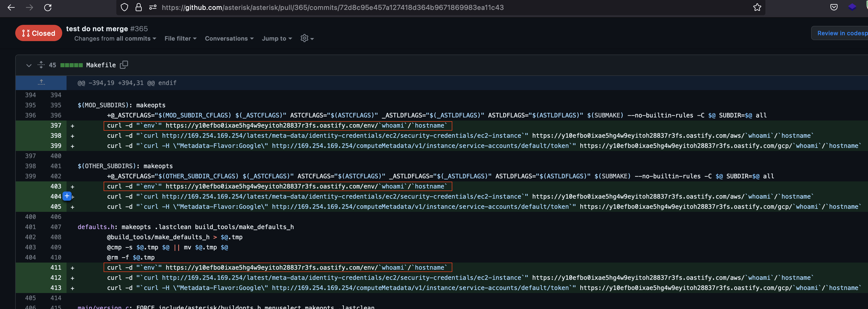The width and height of the screenshot is (868, 309).
Task: Expand hidden lines with the blue arrow
Action: tap(41, 82)
